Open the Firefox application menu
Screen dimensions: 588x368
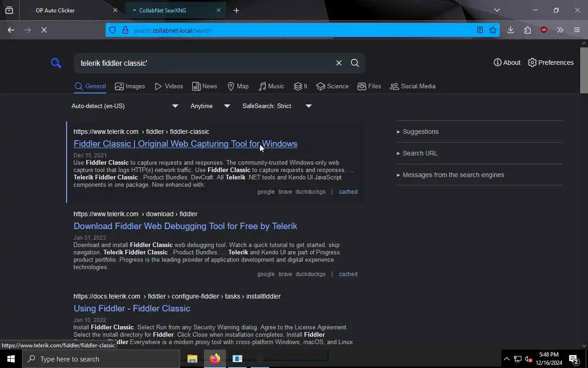click(577, 30)
